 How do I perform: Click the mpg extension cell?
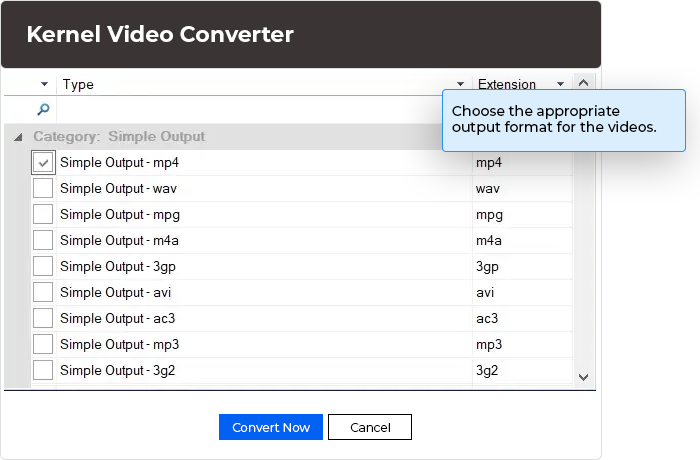[522, 214]
